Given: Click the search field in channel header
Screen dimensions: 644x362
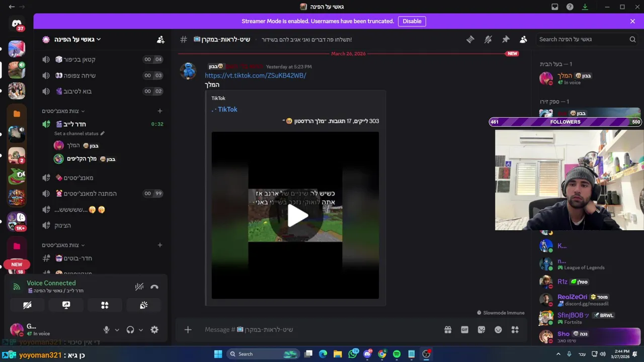Looking at the screenshot, I should (x=587, y=39).
